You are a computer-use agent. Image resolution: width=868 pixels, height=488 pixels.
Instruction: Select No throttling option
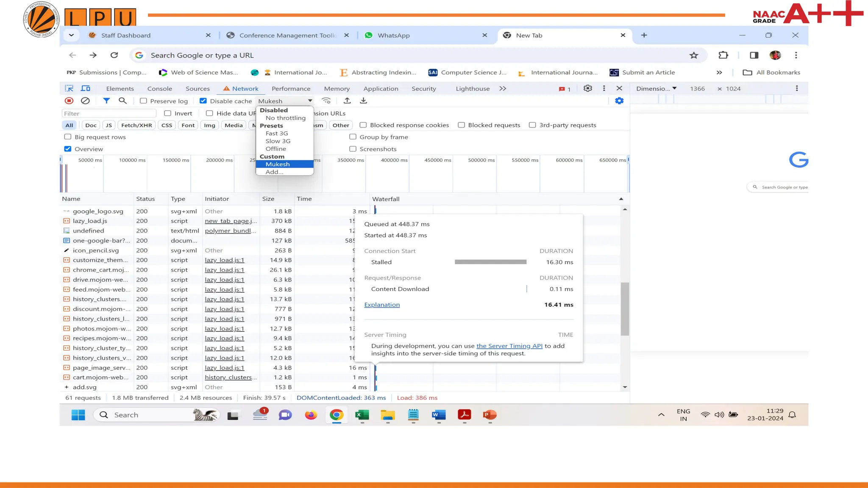(285, 118)
